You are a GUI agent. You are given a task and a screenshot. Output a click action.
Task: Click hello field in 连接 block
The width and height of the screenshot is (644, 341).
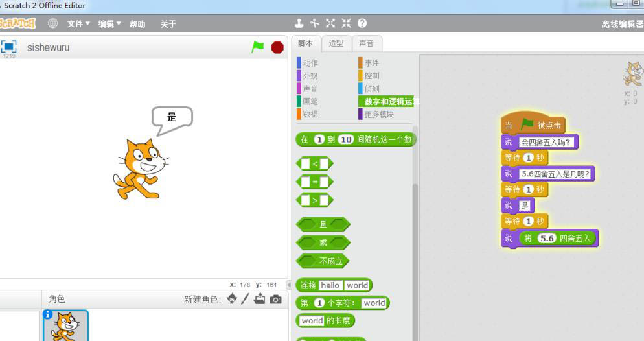[x=330, y=285]
